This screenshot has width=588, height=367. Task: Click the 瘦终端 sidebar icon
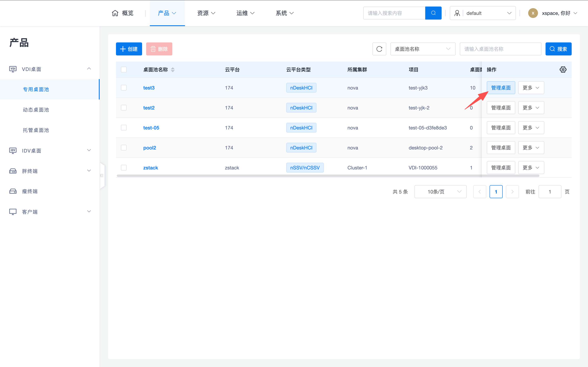coord(13,191)
